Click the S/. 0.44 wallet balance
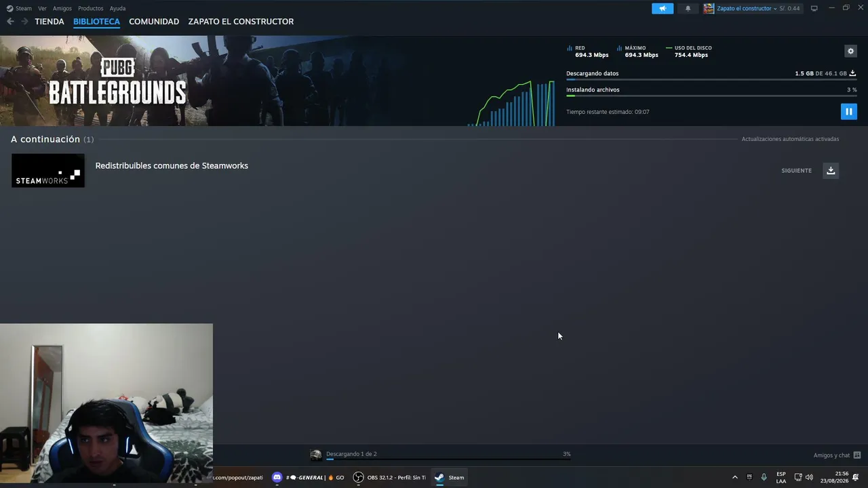868x488 pixels. pyautogui.click(x=789, y=8)
